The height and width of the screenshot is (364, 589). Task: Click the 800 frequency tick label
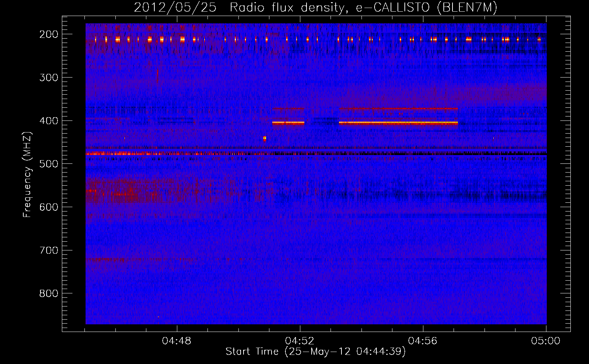point(49,293)
